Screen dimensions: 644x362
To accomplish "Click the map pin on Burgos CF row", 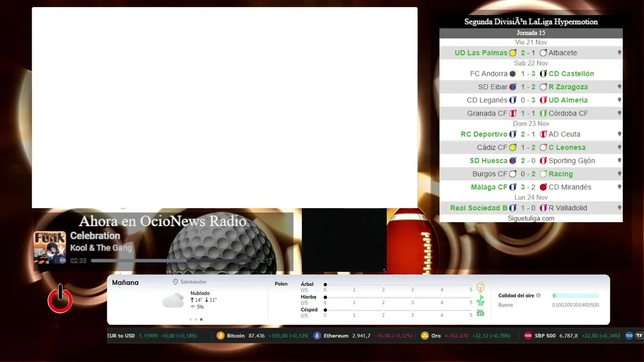I will [619, 174].
